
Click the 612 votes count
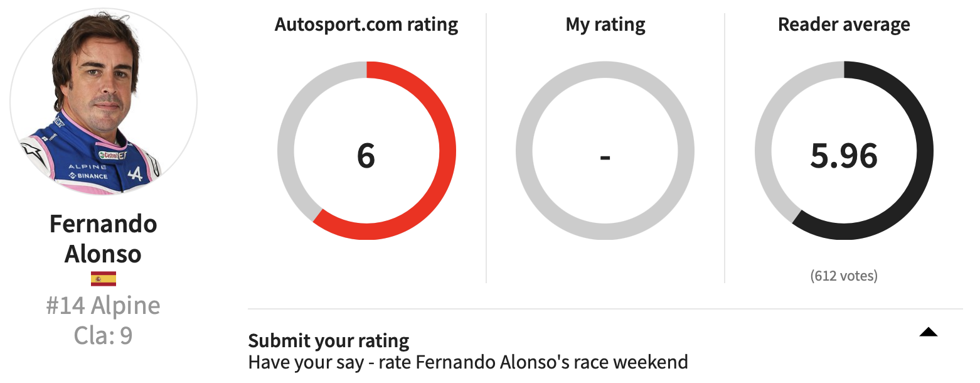[x=844, y=276]
